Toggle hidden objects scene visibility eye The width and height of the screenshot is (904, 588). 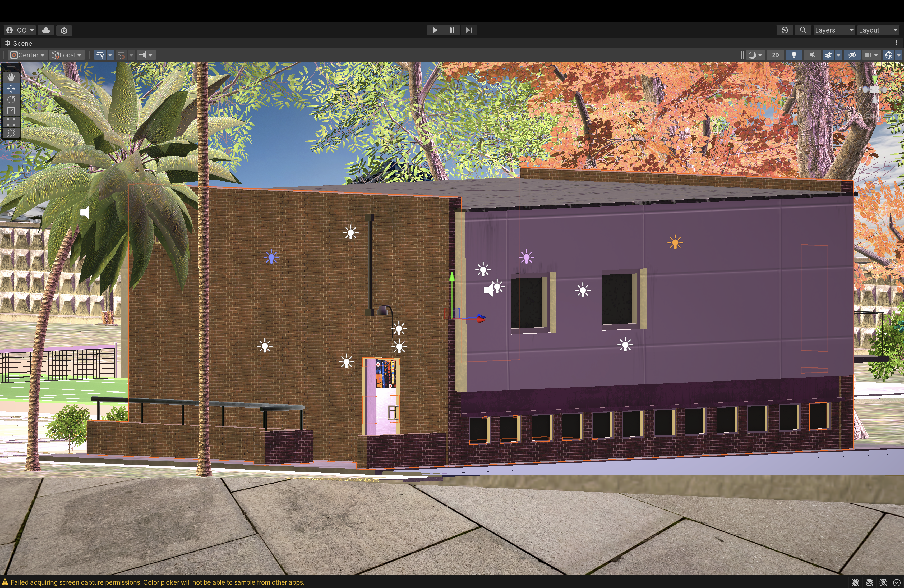[852, 55]
